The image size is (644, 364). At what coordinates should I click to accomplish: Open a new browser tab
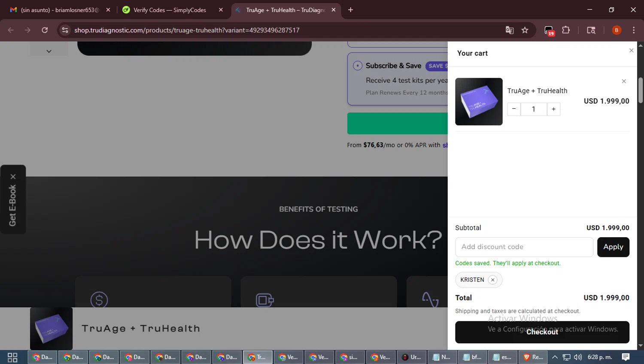[x=350, y=10]
